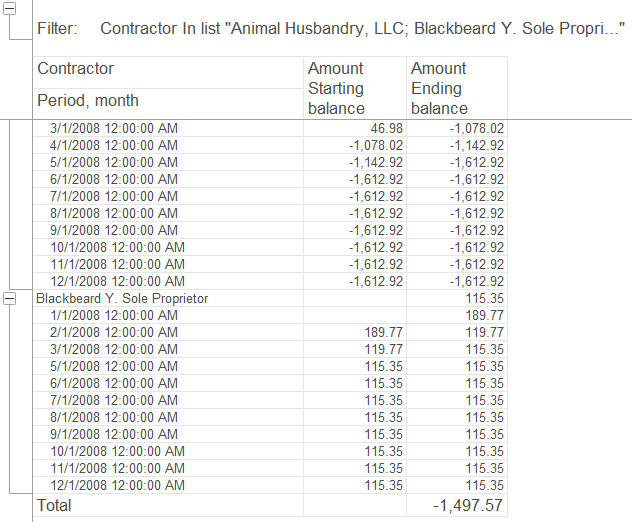Select the Amount Ending balance header
The width and height of the screenshot is (632, 522).
pos(457,88)
